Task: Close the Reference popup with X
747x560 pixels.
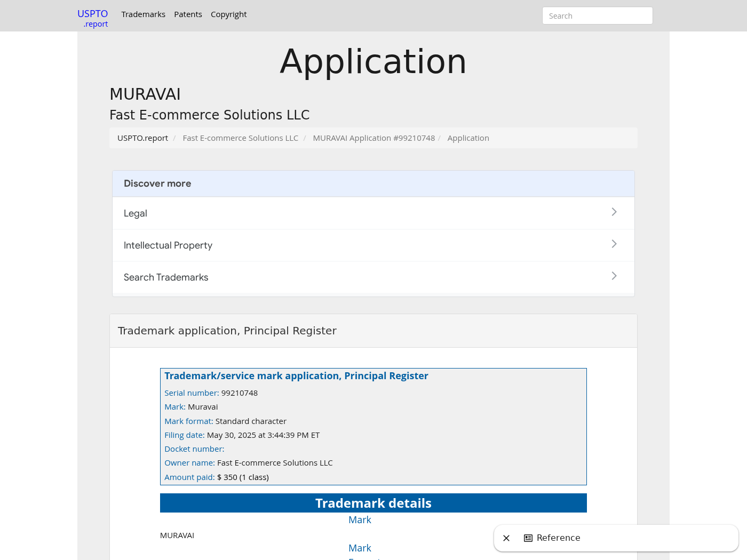Action: tap(506, 538)
